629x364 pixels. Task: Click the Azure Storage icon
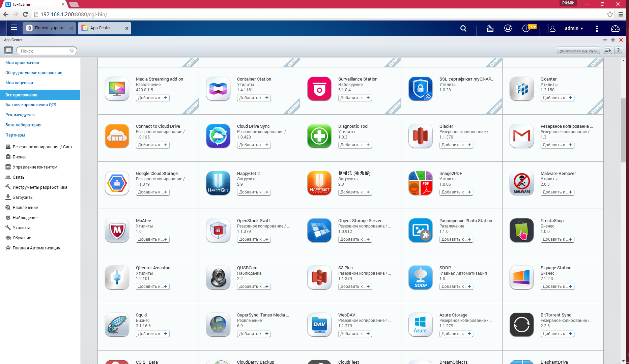pos(421,325)
